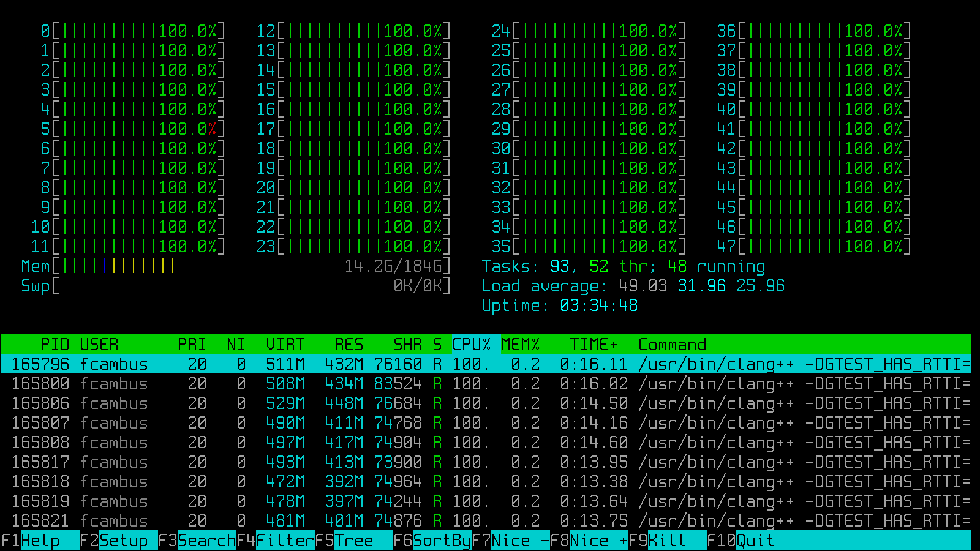The width and height of the screenshot is (980, 551).
Task: Click the CPU 17 usage meter
Action: [353, 129]
